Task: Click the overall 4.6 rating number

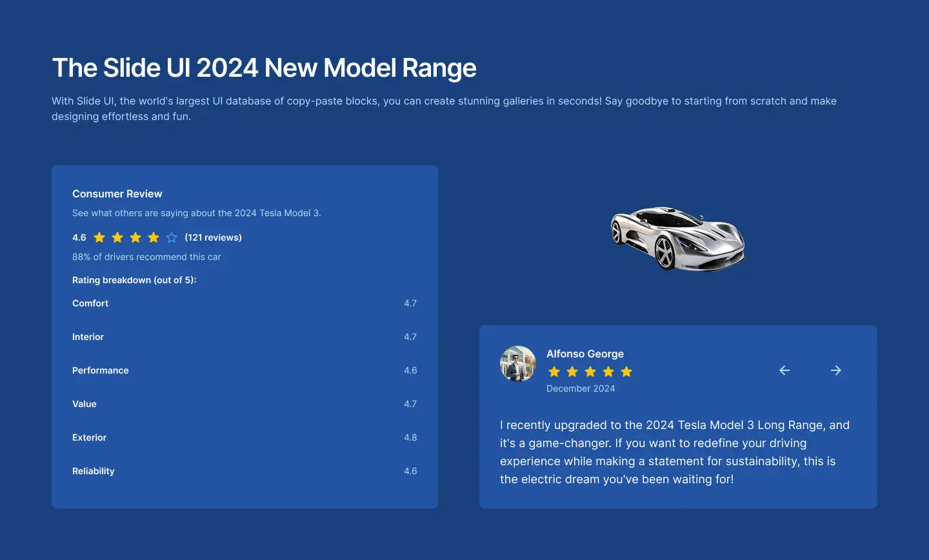Action: click(79, 237)
